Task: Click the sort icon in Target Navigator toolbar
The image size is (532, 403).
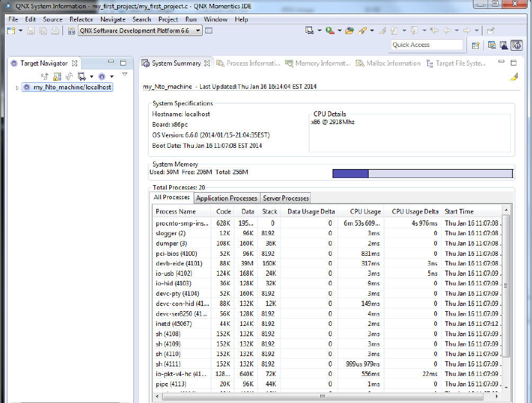Action: click(44, 76)
